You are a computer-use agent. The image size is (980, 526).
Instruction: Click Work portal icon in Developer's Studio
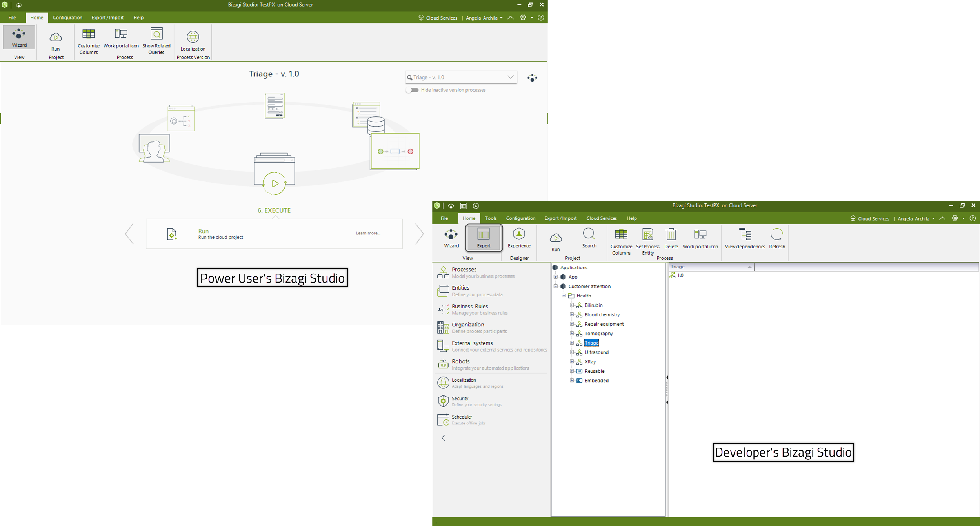point(700,239)
